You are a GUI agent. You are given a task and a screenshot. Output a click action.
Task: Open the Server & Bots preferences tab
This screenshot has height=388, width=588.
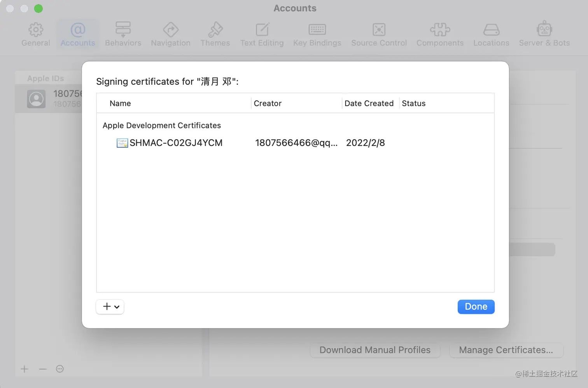(x=544, y=35)
